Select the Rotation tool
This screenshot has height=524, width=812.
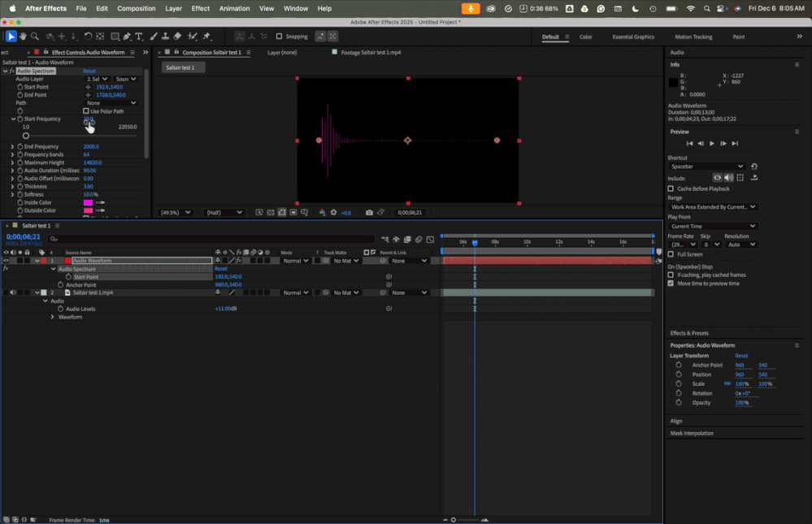pos(88,37)
